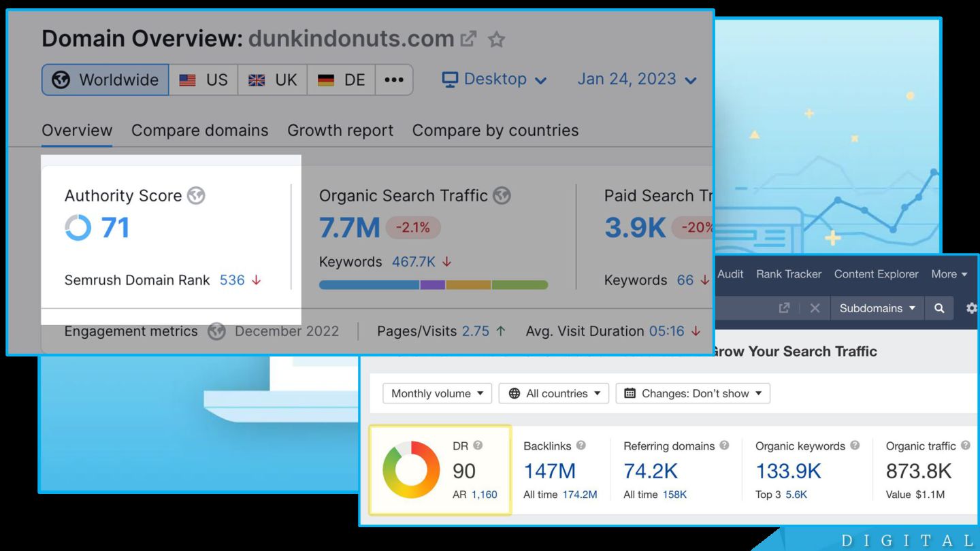Click the Authority Score donut chart

(x=78, y=228)
